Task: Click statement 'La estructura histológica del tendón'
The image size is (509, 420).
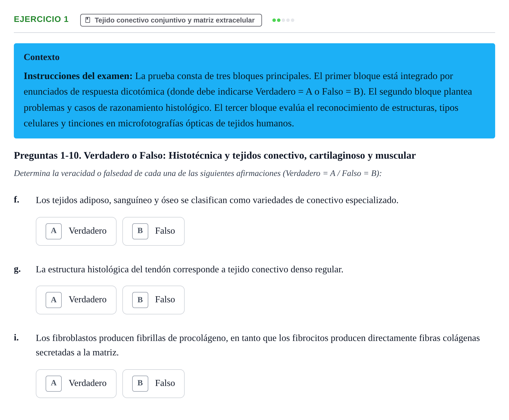Action: coord(190,269)
